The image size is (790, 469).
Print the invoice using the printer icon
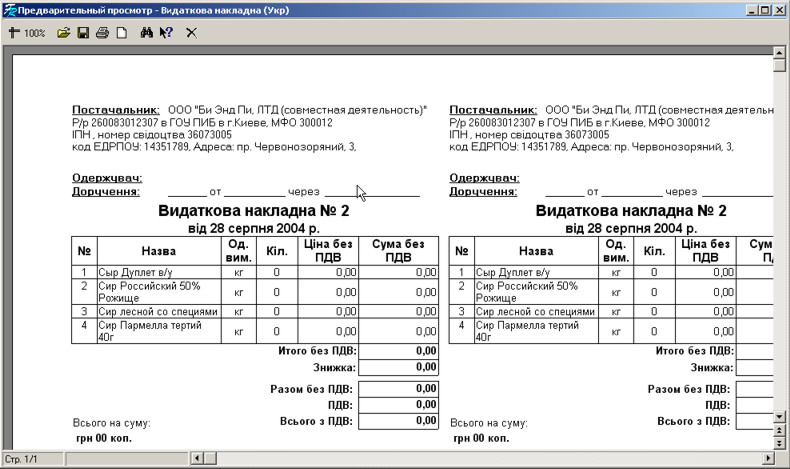pyautogui.click(x=102, y=33)
